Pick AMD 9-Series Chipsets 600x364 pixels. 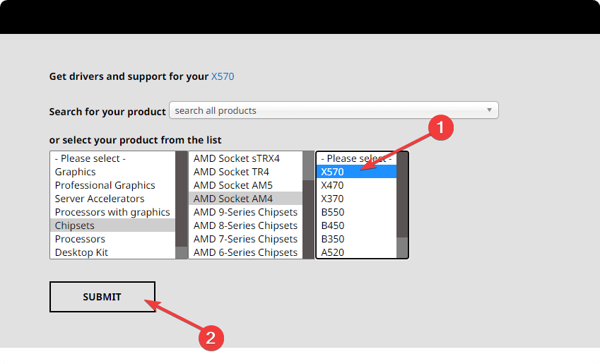pos(245,212)
